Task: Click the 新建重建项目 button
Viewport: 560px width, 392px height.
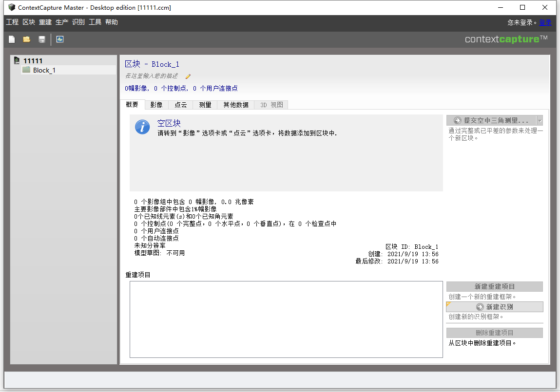Action: (494, 286)
